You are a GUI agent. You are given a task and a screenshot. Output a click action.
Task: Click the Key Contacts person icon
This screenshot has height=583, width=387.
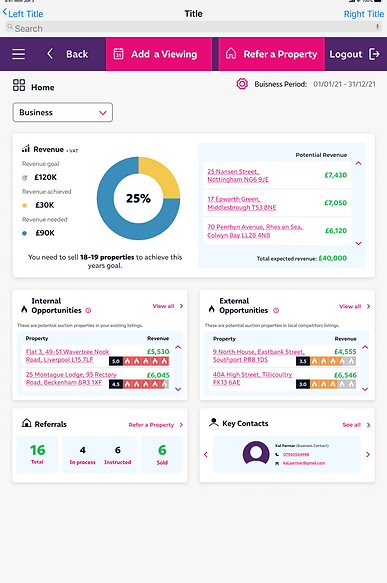213,422
